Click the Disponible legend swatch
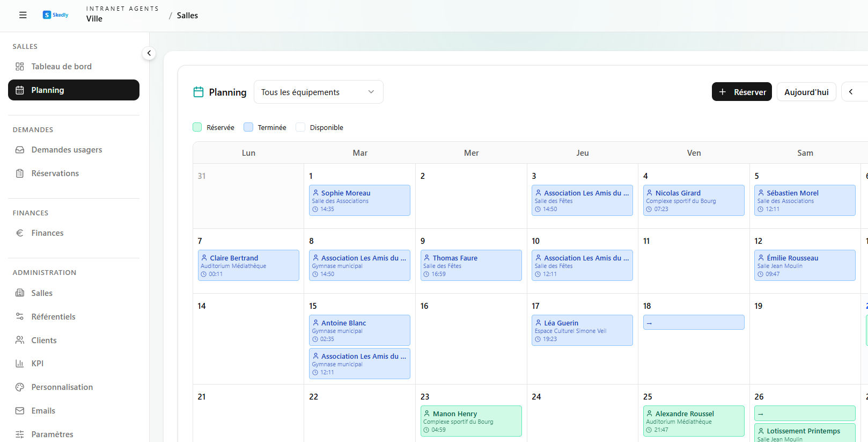This screenshot has height=442, width=868. [300, 127]
